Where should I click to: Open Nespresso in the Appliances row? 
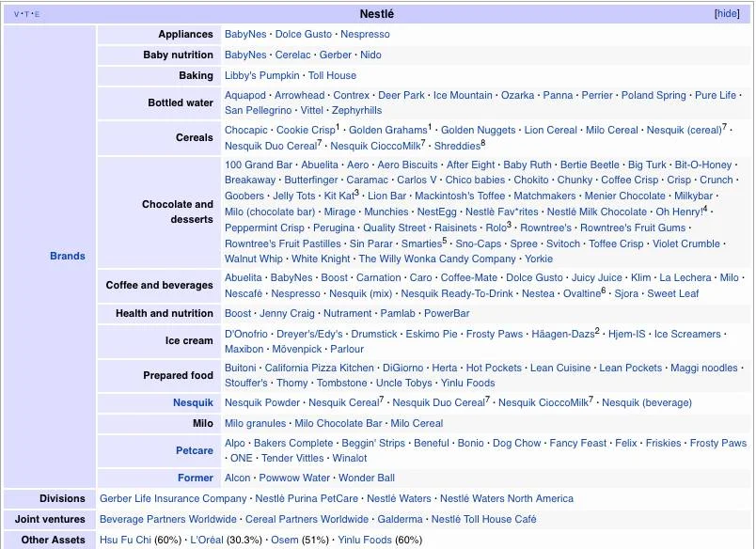[x=365, y=34]
